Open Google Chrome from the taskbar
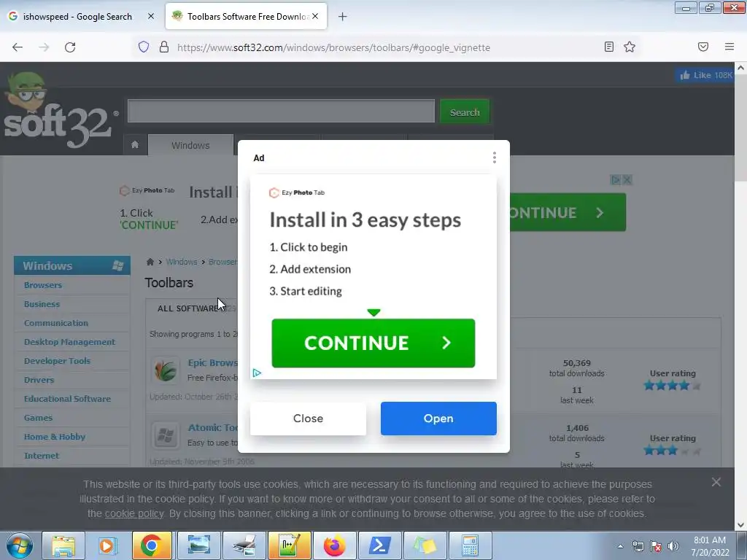Screen dimensions: 747x560 (152, 545)
